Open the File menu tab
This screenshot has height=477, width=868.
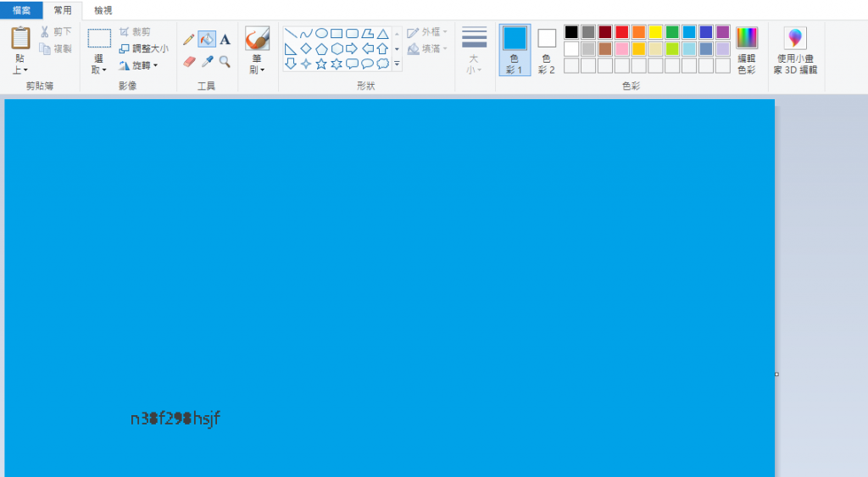click(21, 10)
